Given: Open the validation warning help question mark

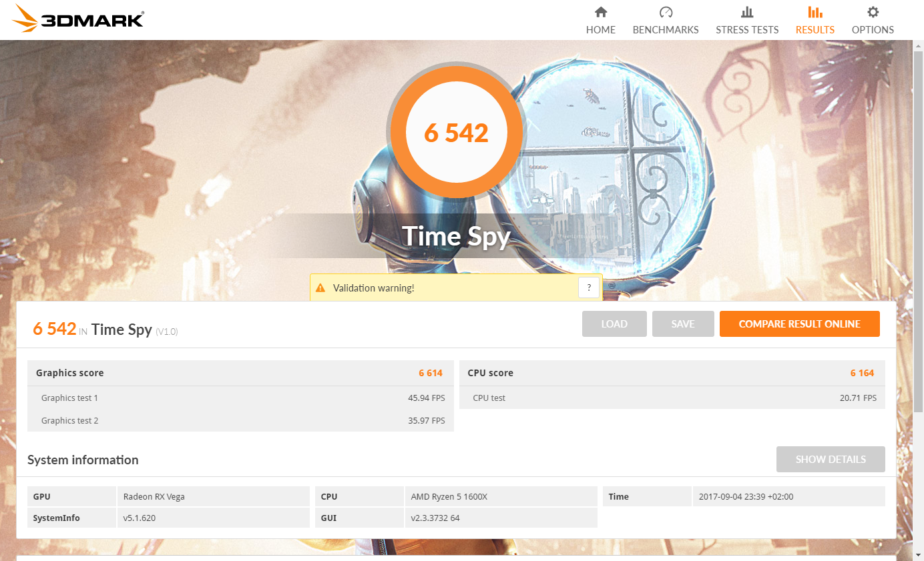Looking at the screenshot, I should 589,288.
